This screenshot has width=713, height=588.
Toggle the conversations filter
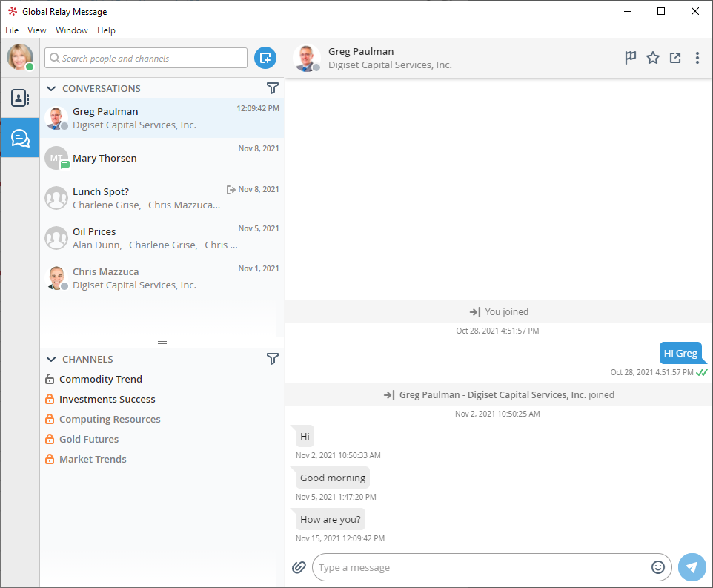point(273,87)
